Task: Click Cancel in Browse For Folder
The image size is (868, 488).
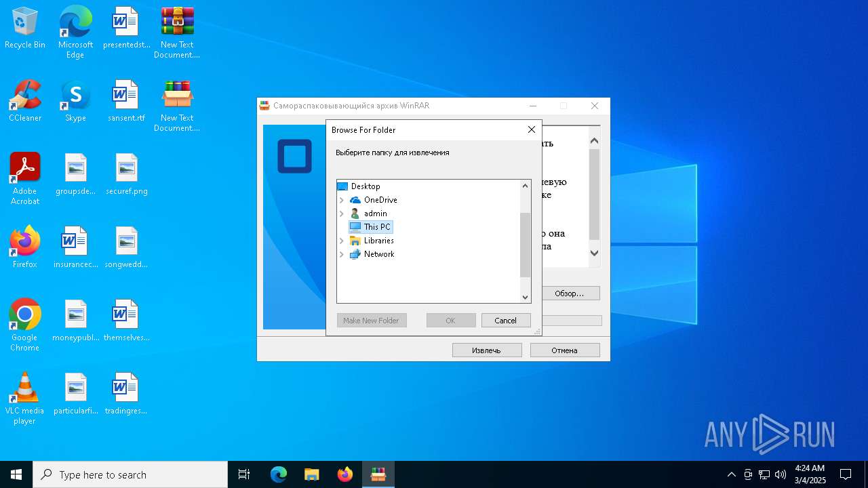Action: tap(506, 321)
